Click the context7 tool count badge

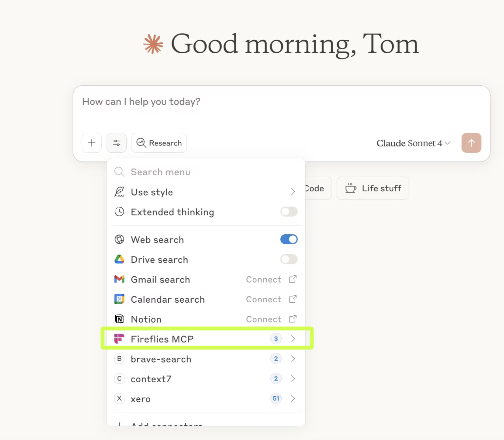tap(276, 379)
